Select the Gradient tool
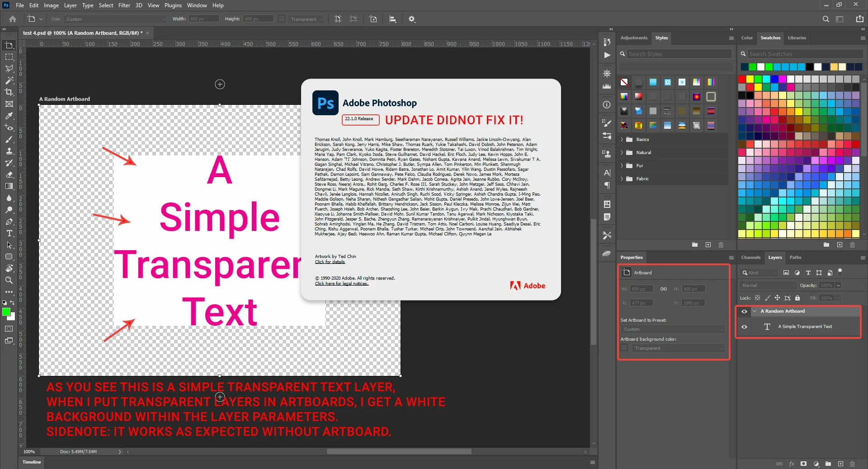The height and width of the screenshot is (469, 868). 9,186
